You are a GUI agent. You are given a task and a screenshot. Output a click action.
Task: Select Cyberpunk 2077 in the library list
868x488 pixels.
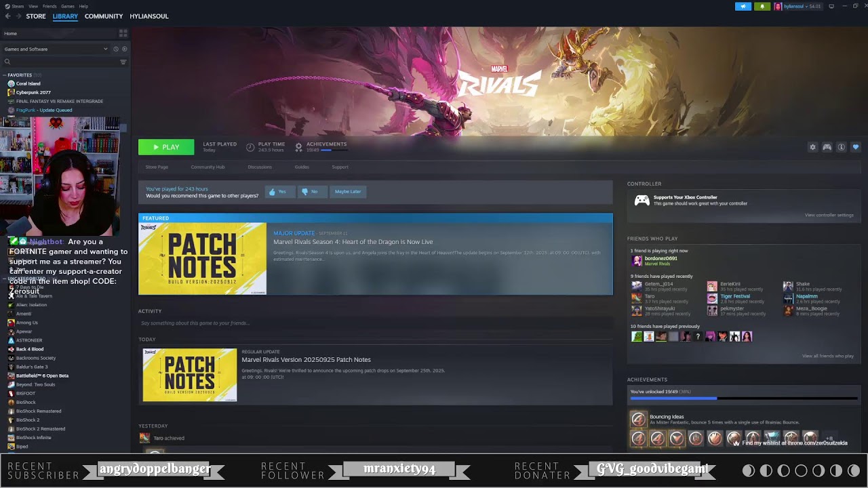(x=33, y=92)
